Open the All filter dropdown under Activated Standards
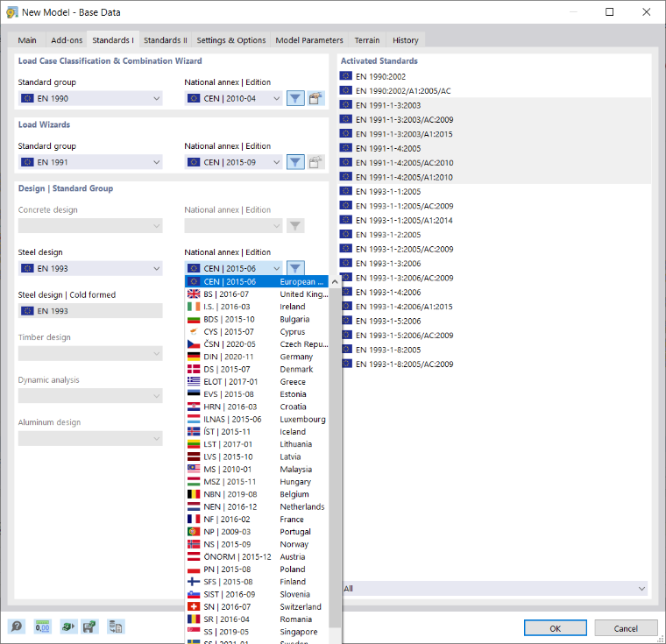This screenshot has height=644, width=666. pos(495,588)
